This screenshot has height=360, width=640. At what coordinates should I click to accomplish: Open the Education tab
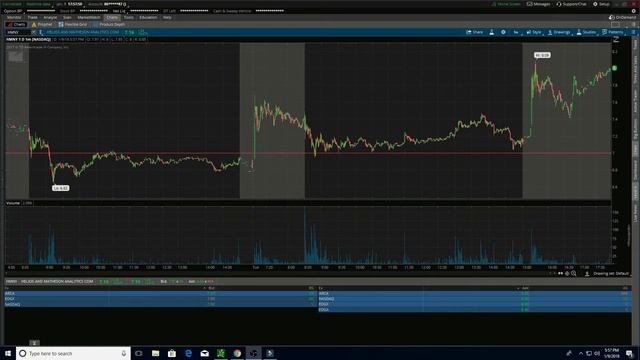click(x=148, y=18)
